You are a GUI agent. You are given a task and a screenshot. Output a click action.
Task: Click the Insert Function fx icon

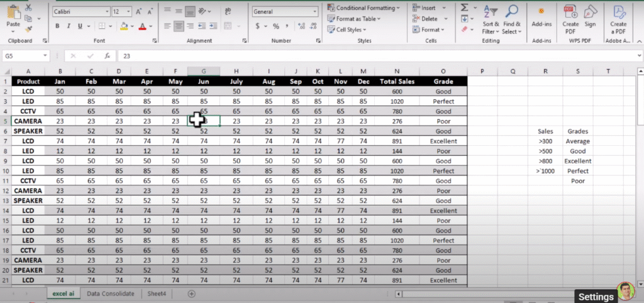(107, 56)
